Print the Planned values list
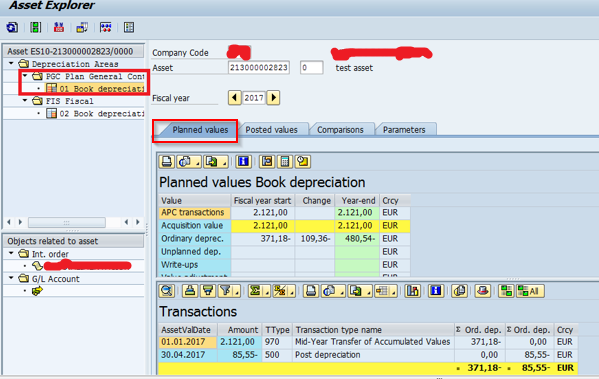The height and width of the screenshot is (379, 599). pos(167,162)
